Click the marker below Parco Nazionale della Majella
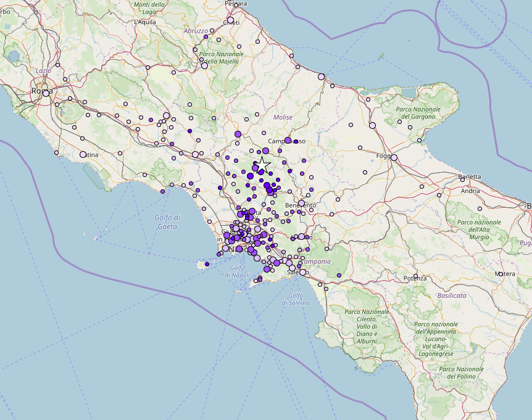Viewport: 532px width, 420px height. pyautogui.click(x=204, y=65)
